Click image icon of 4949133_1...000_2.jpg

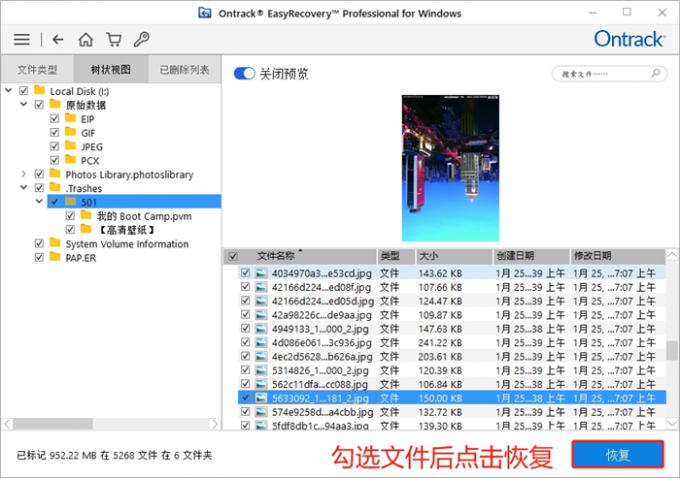coord(261,328)
